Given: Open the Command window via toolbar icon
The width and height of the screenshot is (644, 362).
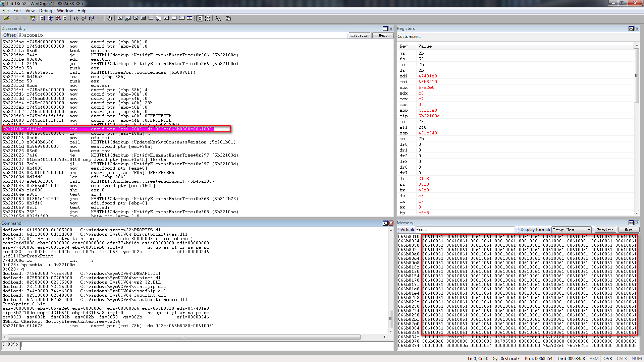Looking at the screenshot, I should point(120,18).
